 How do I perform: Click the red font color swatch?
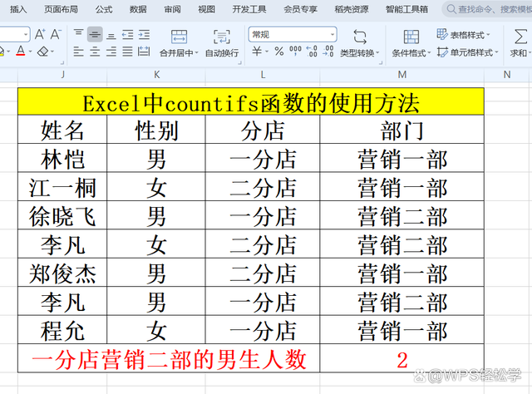click(x=20, y=52)
